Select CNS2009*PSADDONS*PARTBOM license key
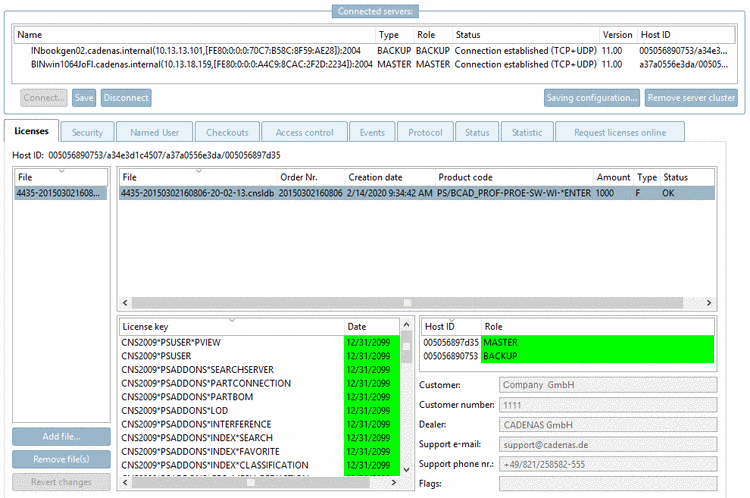Image resolution: width=750 pixels, height=498 pixels. pyautogui.click(x=260, y=397)
